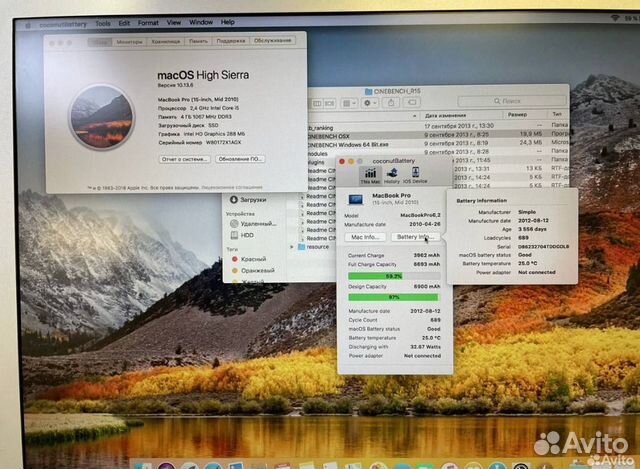This screenshot has width=640, height=469.
Task: Open the Edit menu in the menu bar
Action: pos(124,23)
